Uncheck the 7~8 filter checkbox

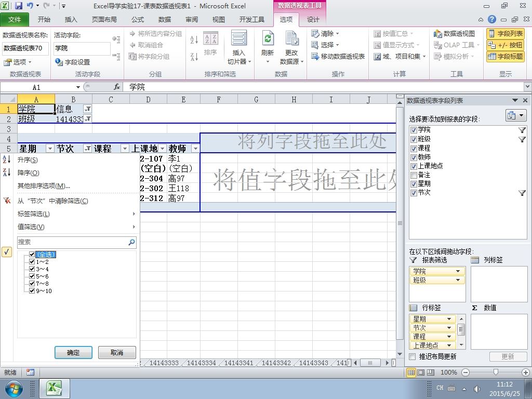pyautogui.click(x=32, y=283)
